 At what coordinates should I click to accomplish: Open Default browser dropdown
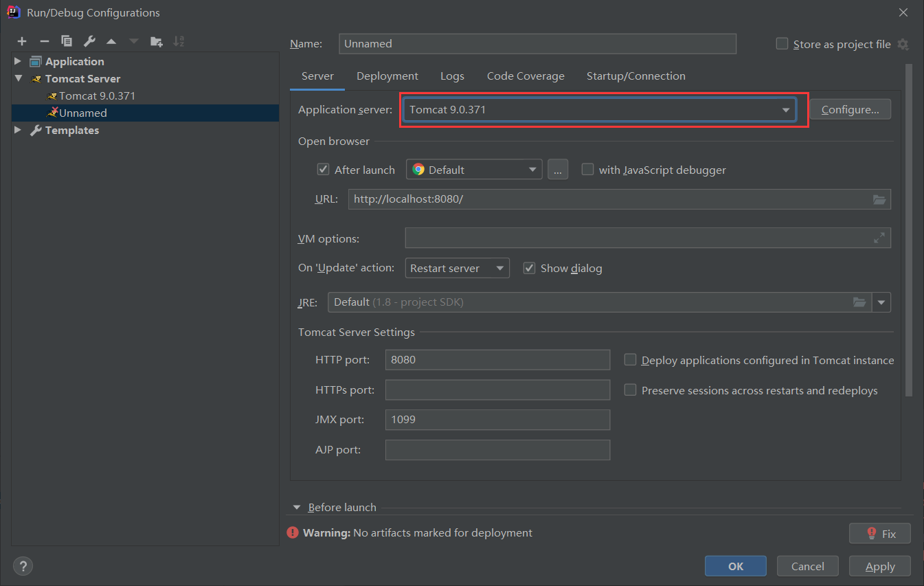474,170
